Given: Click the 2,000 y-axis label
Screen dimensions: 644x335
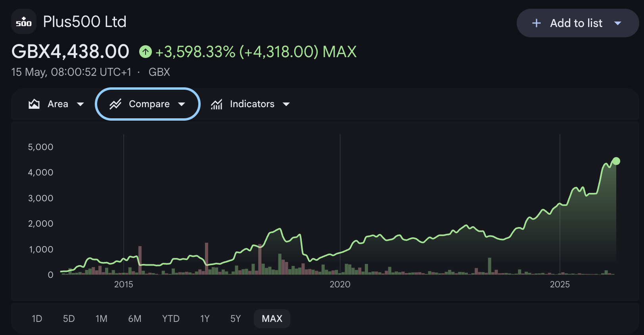Looking at the screenshot, I should point(40,223).
